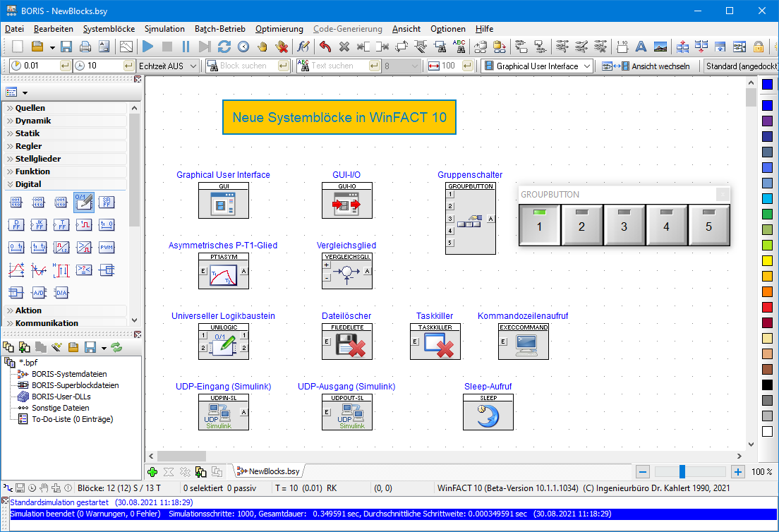
Task: Expand the Quellen block category
Action: [65, 108]
